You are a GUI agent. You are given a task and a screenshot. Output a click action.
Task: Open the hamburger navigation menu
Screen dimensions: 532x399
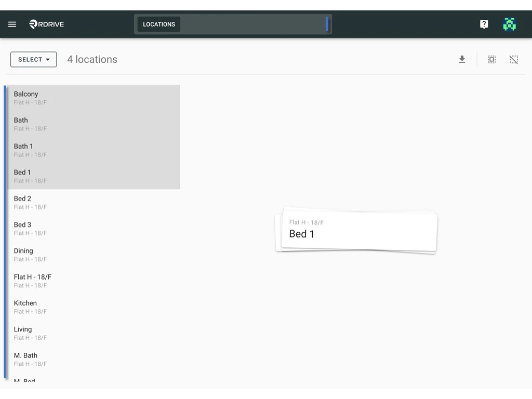tap(12, 24)
